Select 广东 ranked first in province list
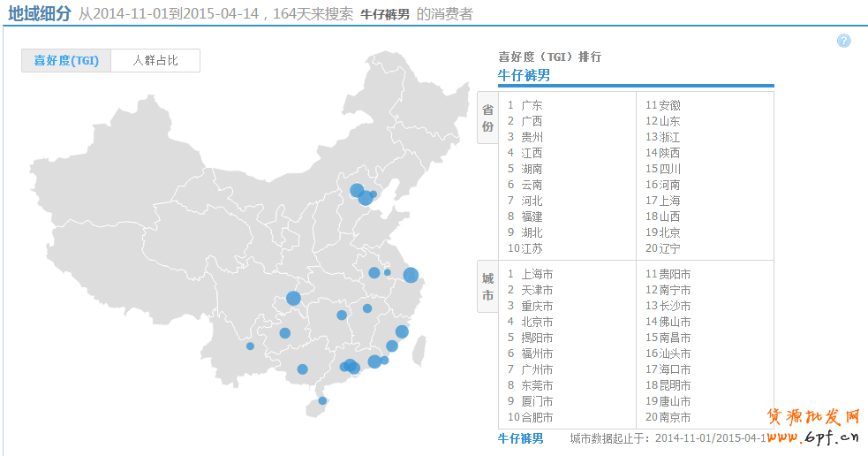Viewport: 868px width, 456px height. pos(532,105)
